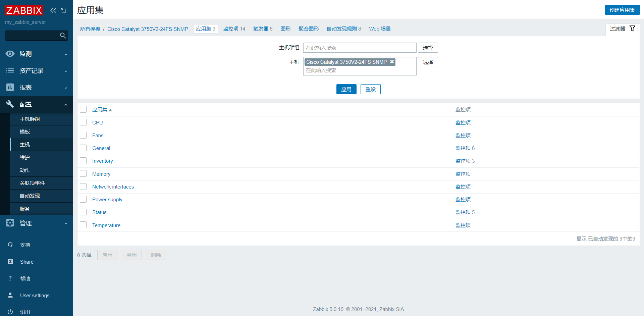Switch to the Web 场景 tab
644x316 pixels.
tap(380, 29)
